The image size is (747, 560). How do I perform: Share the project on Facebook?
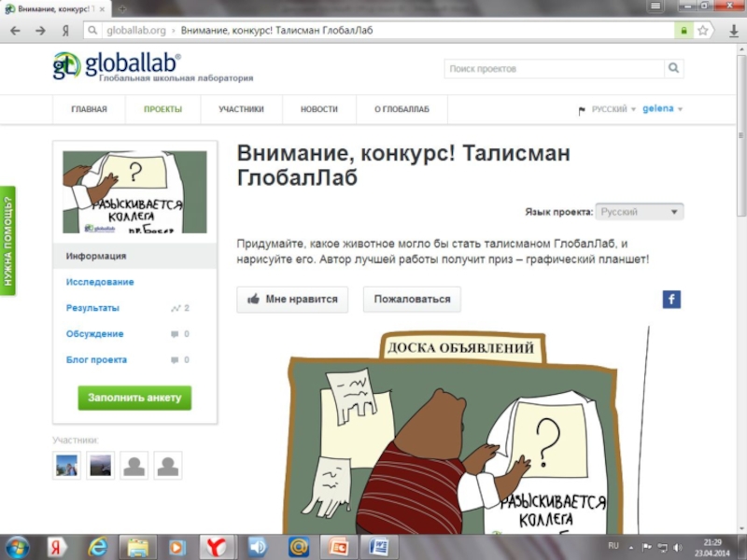point(671,299)
